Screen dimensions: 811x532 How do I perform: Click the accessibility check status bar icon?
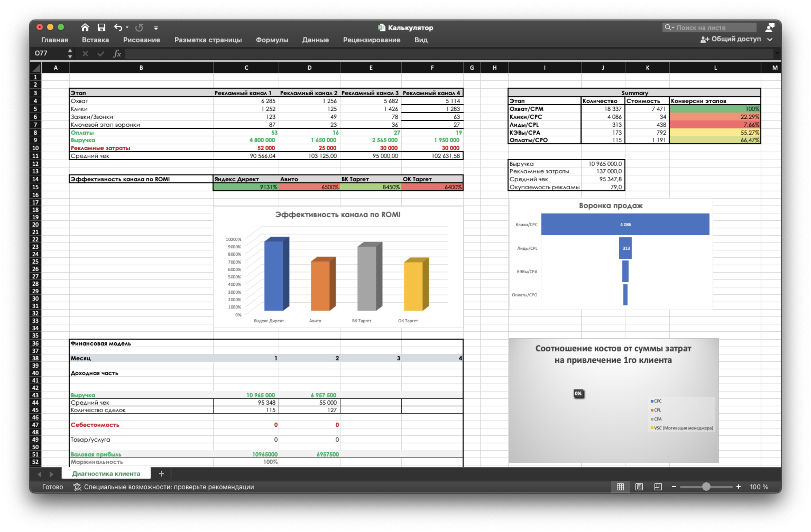coord(77,487)
